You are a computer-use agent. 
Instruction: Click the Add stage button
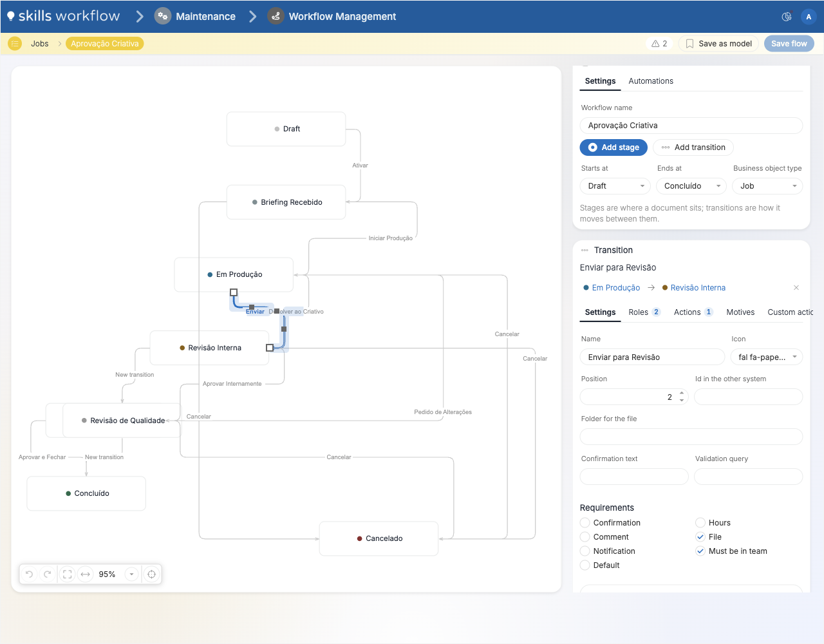click(613, 147)
